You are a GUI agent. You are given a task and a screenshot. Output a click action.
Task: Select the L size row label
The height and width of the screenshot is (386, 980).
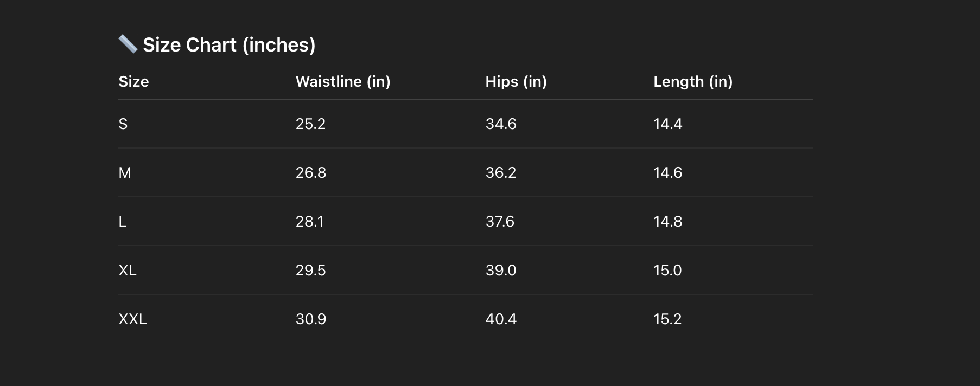click(x=123, y=222)
